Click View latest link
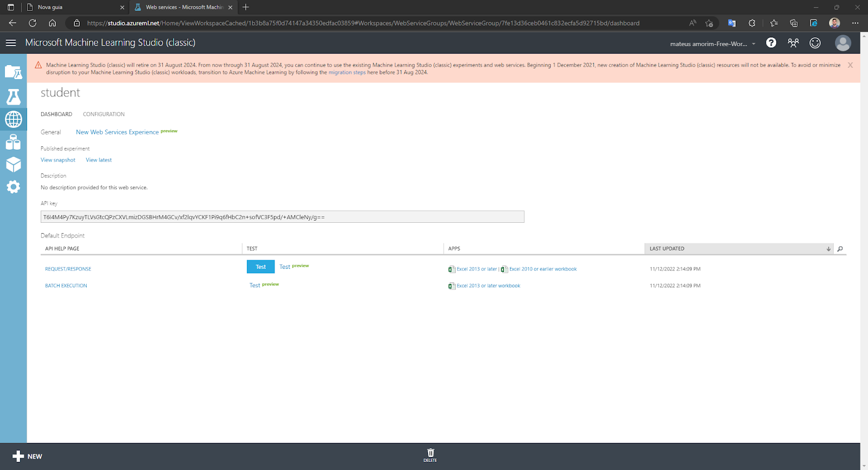This screenshot has height=470, width=868. click(x=99, y=160)
